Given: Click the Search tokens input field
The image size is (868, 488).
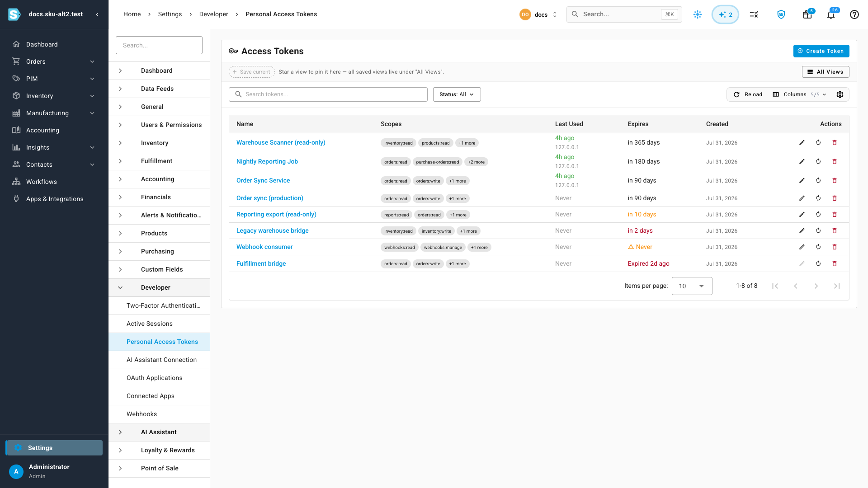Looking at the screenshot, I should coord(328,94).
